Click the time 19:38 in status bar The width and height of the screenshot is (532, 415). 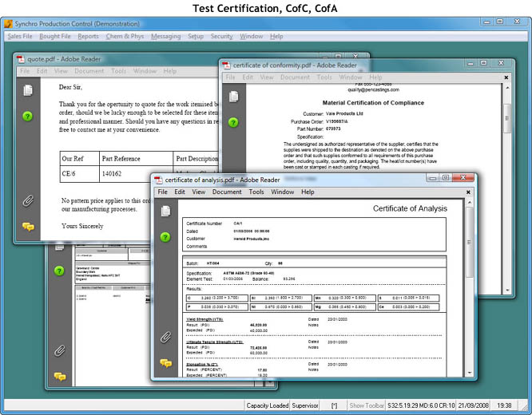tap(504, 405)
